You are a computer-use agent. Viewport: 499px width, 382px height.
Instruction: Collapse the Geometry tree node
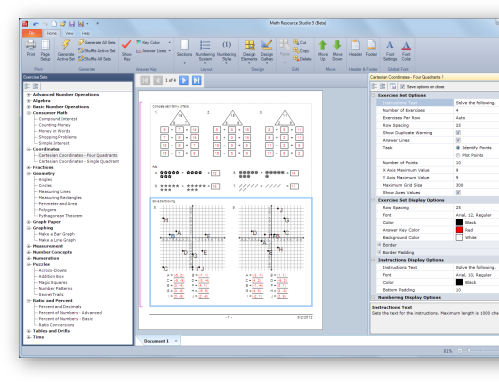pos(29,173)
